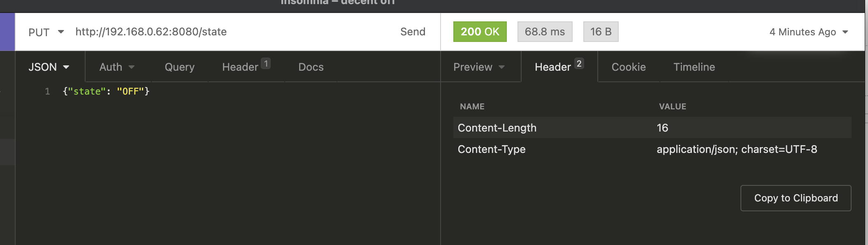The width and height of the screenshot is (868, 245).
Task: Open the PUT method dropdown
Action: pos(46,32)
